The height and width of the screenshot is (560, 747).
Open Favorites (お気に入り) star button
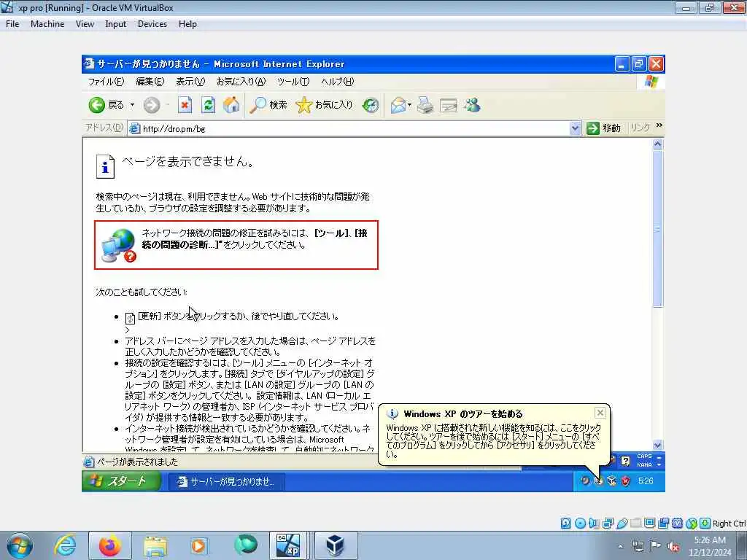(325, 105)
